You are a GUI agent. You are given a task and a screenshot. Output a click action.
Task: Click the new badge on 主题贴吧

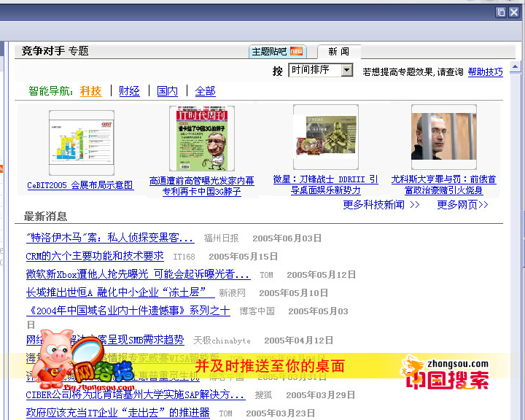(296, 51)
